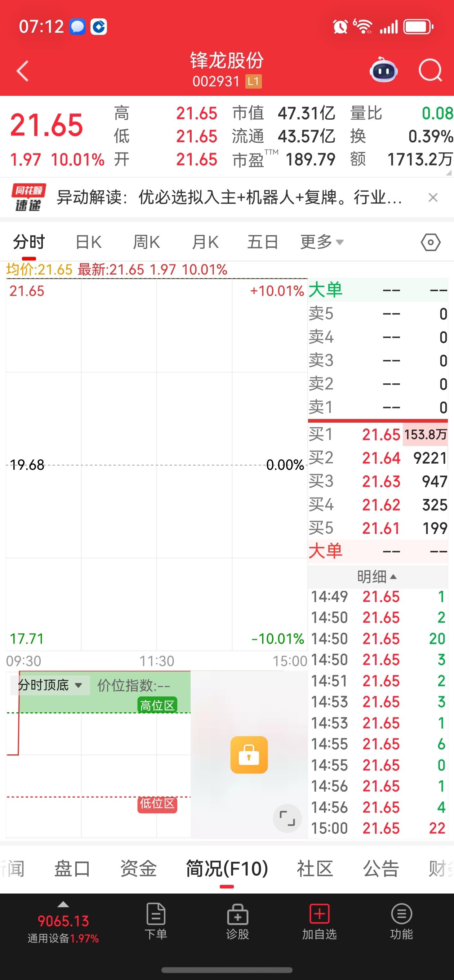Expand index panel up arrow
Viewport: 454px width, 980px height.
click(x=63, y=905)
